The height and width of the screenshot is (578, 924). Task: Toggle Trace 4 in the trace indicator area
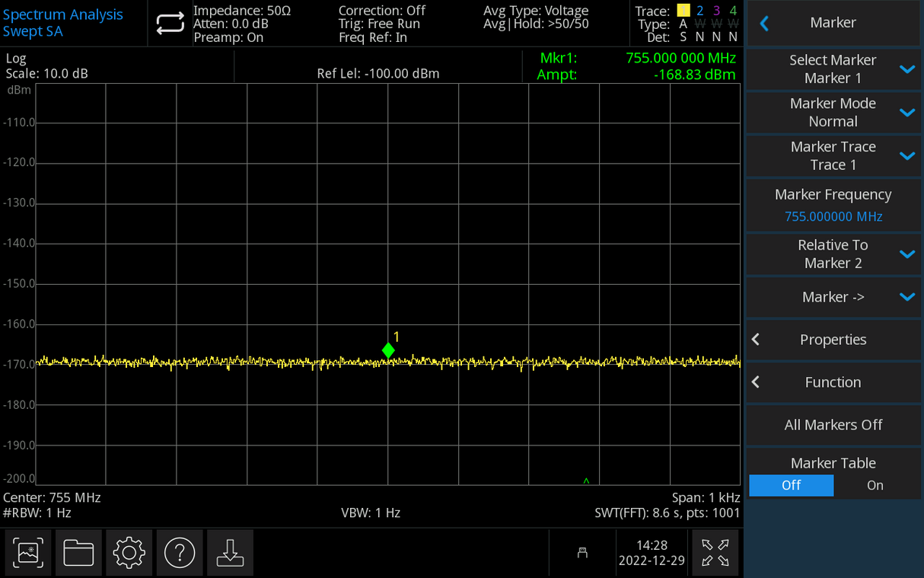[x=732, y=10]
